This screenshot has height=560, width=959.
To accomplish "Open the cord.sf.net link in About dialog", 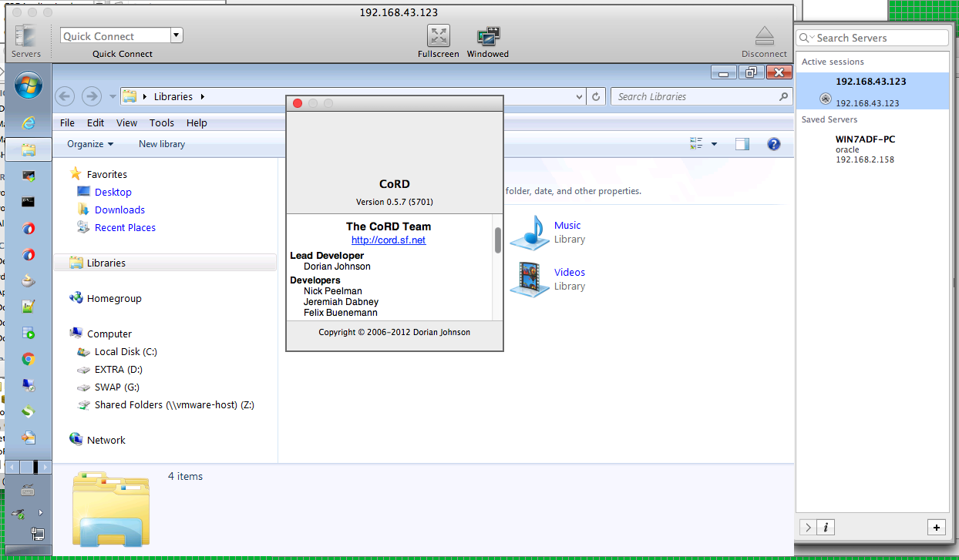I will click(x=389, y=240).
